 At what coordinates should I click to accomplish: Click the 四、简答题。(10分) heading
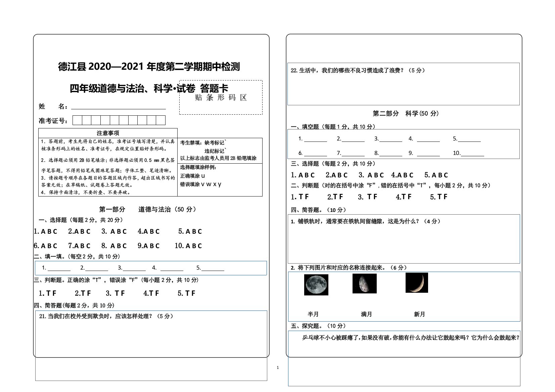319,210
